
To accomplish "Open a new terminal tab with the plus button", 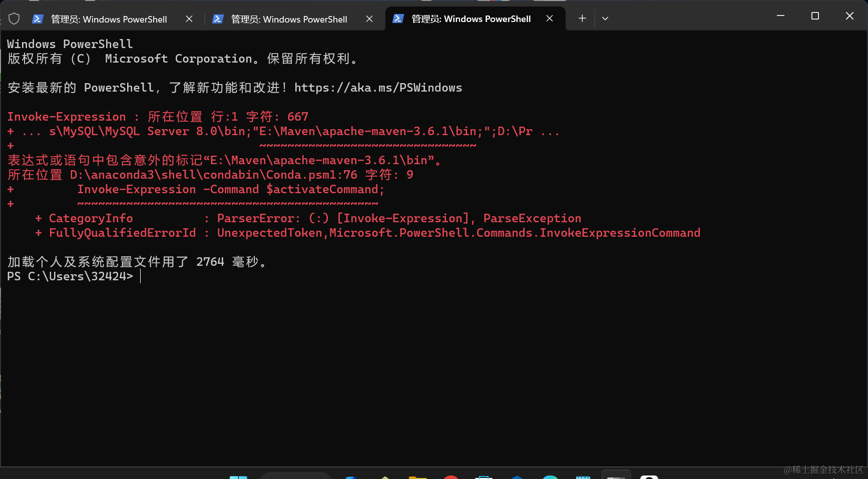I will [x=582, y=19].
